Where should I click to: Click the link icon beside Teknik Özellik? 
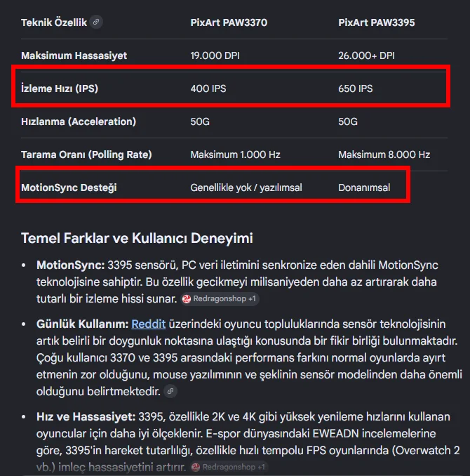point(96,22)
